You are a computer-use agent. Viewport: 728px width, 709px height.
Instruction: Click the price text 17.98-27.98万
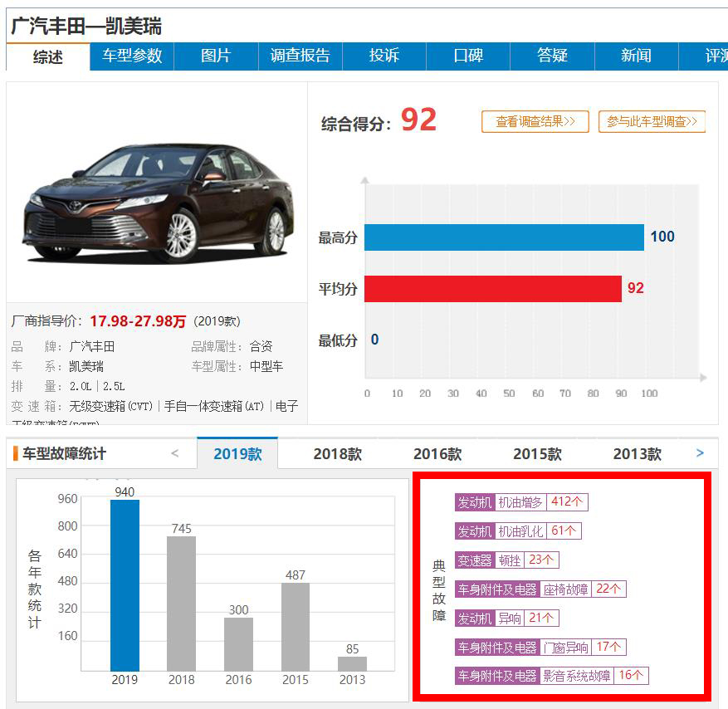click(x=138, y=320)
